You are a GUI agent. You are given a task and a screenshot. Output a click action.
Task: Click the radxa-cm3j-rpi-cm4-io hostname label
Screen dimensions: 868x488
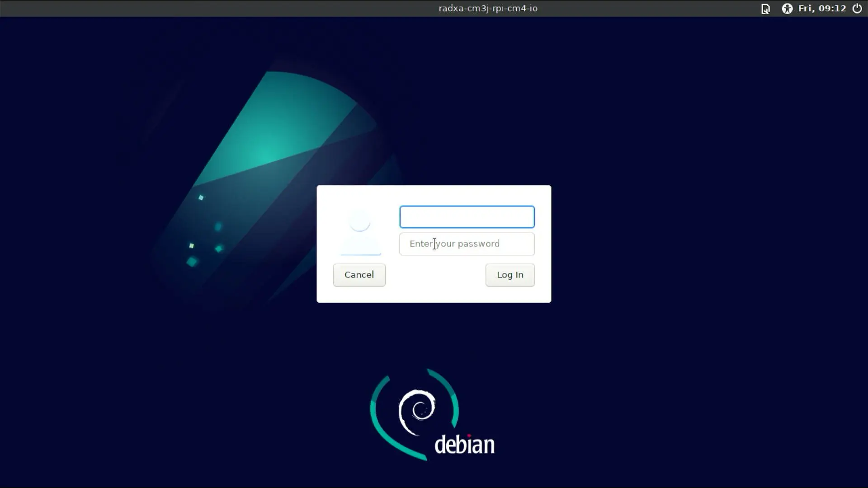pos(488,9)
